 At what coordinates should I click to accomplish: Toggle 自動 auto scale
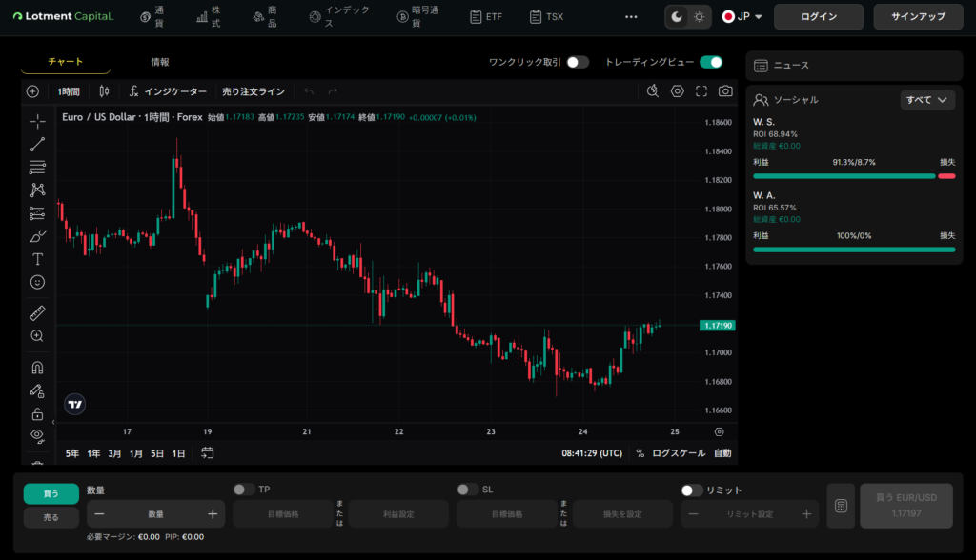click(x=722, y=453)
